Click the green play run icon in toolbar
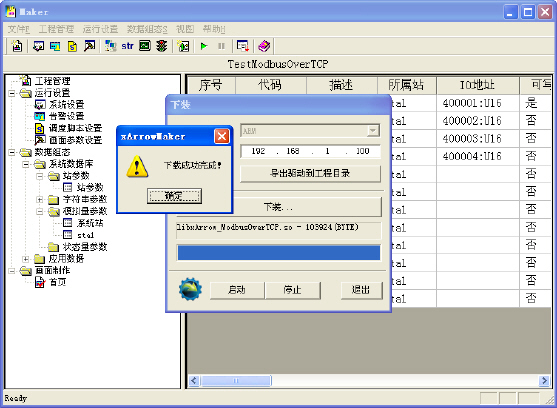This screenshot has width=557, height=408. point(204,46)
